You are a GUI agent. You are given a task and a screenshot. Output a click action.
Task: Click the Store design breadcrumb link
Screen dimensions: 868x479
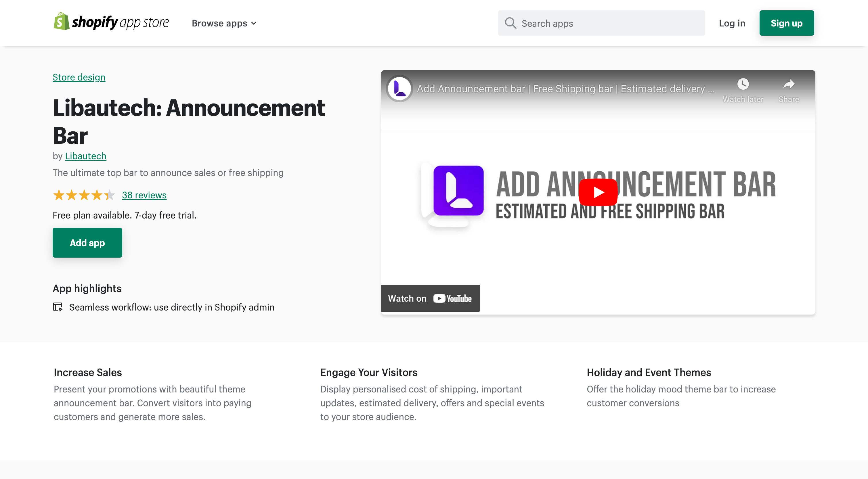pyautogui.click(x=79, y=77)
